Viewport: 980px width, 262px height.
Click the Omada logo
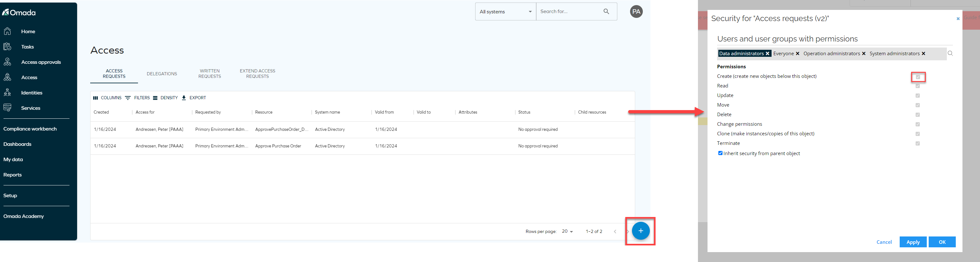pos(19,12)
